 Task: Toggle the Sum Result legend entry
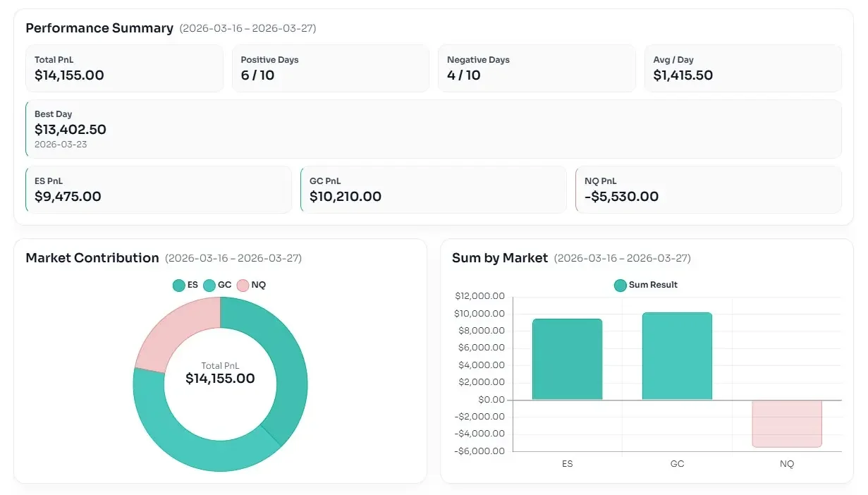click(645, 285)
